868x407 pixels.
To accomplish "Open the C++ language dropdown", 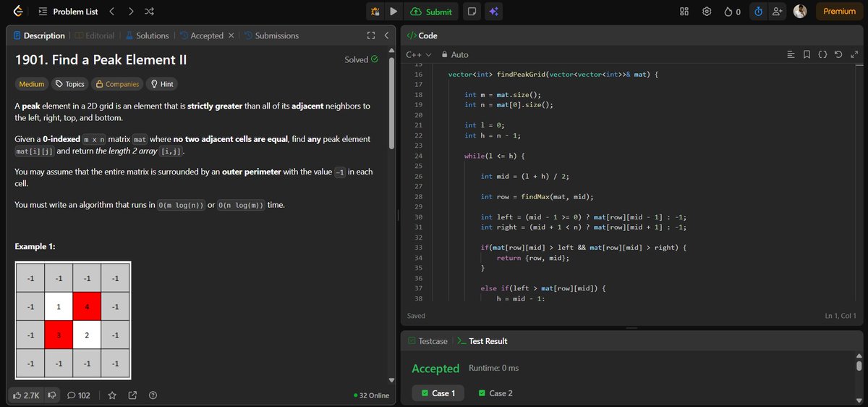I will 418,54.
